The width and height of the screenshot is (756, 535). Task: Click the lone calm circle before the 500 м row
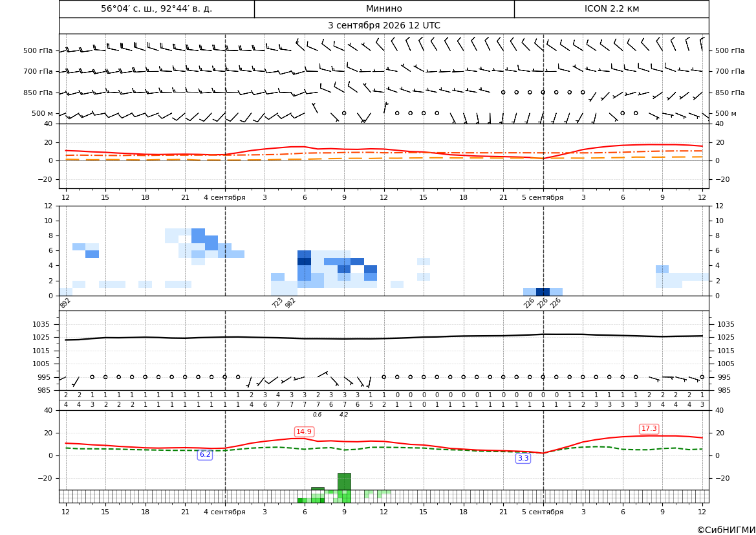(344, 113)
